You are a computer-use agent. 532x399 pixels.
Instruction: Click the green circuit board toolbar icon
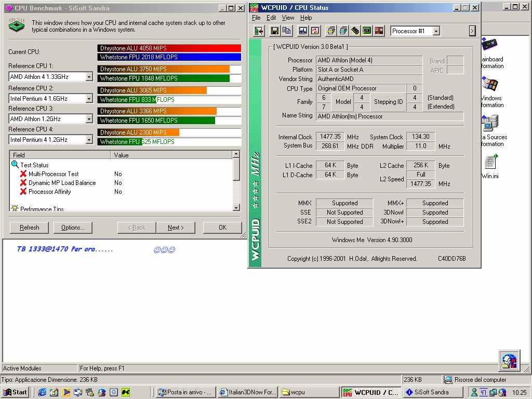click(x=367, y=31)
